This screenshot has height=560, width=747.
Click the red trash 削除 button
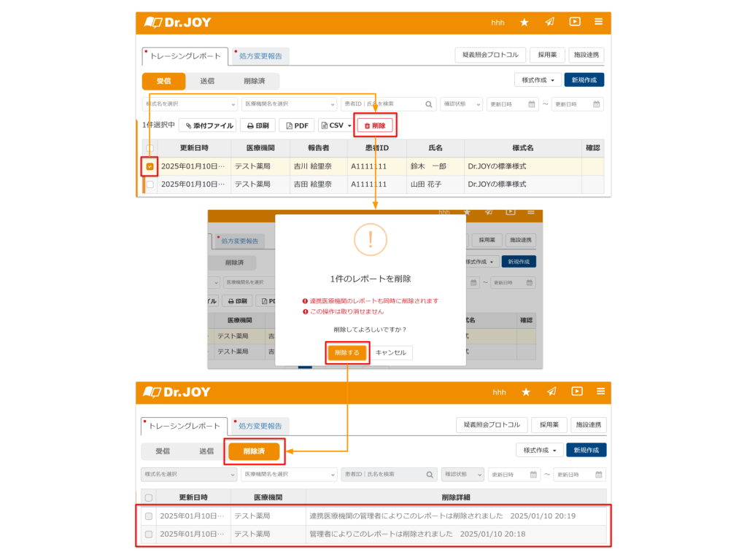click(x=375, y=125)
